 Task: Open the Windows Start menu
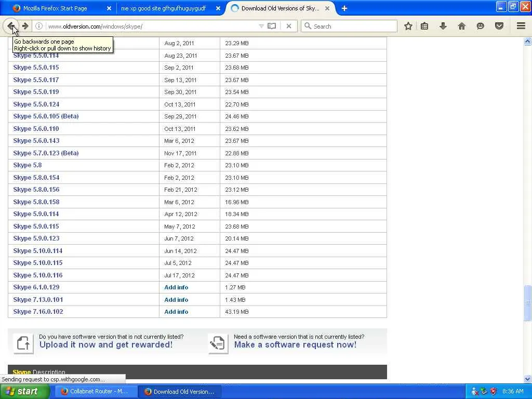pos(25,392)
